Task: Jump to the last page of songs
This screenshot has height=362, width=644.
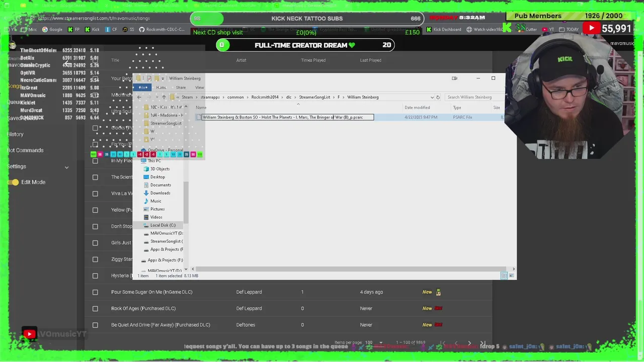Action: click(483, 343)
